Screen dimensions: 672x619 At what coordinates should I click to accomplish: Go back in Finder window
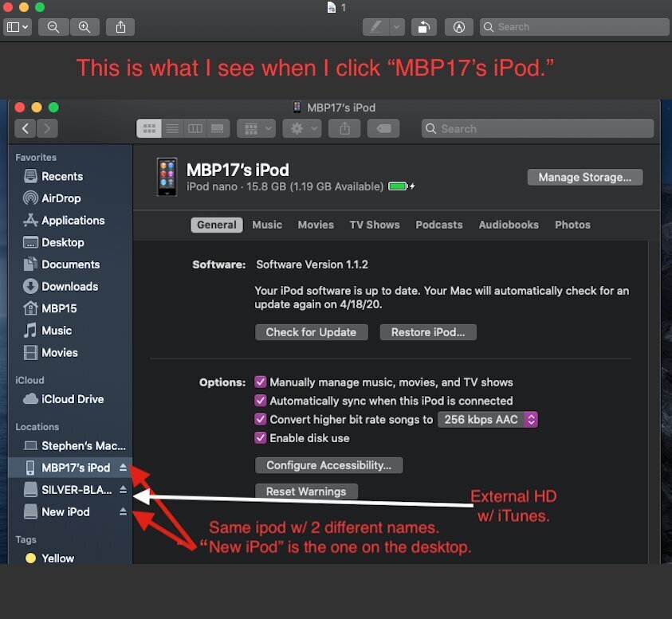[26, 128]
